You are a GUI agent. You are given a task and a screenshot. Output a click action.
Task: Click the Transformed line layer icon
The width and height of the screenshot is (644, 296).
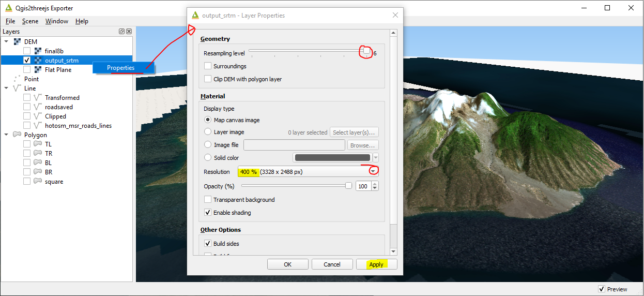coord(38,98)
